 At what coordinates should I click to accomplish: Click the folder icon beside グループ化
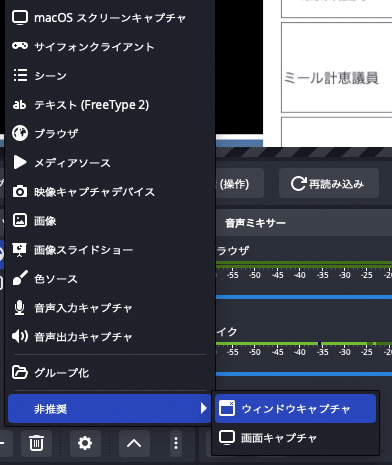click(20, 372)
